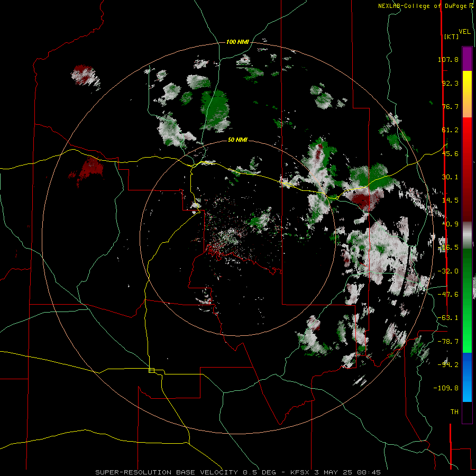Click the blue segment of velocity color bar

click(x=467, y=377)
